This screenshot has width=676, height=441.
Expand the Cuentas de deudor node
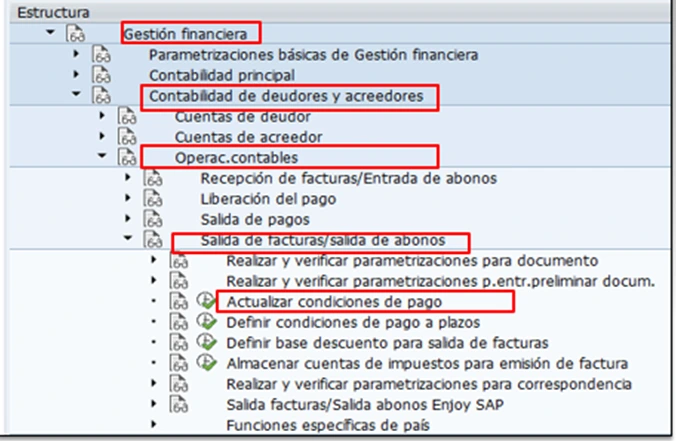click(x=102, y=116)
